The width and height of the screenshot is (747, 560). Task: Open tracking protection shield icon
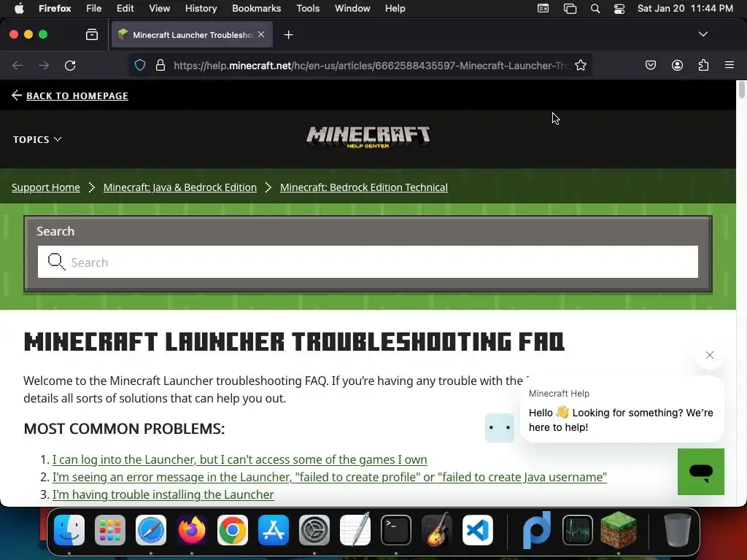(x=139, y=65)
